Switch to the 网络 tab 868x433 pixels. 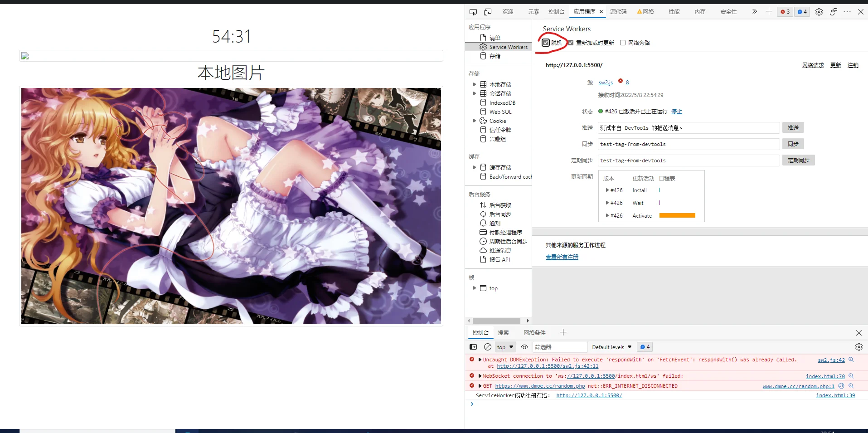click(645, 12)
